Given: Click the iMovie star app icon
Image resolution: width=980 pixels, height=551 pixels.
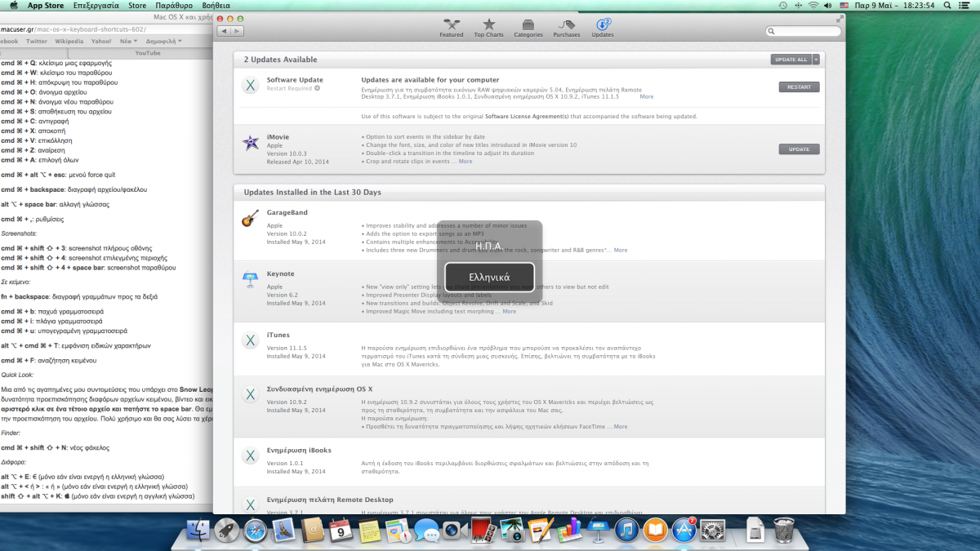Looking at the screenshot, I should tap(251, 144).
